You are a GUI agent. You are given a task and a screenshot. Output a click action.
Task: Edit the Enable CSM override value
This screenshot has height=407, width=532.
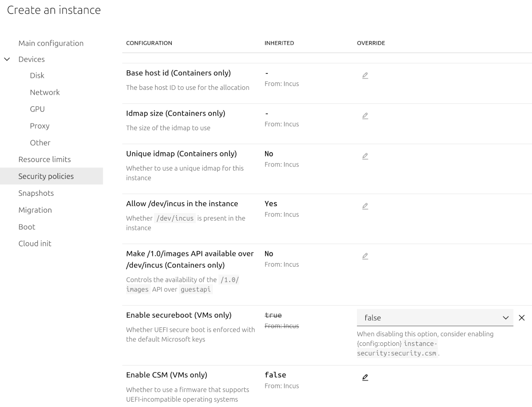pyautogui.click(x=365, y=377)
